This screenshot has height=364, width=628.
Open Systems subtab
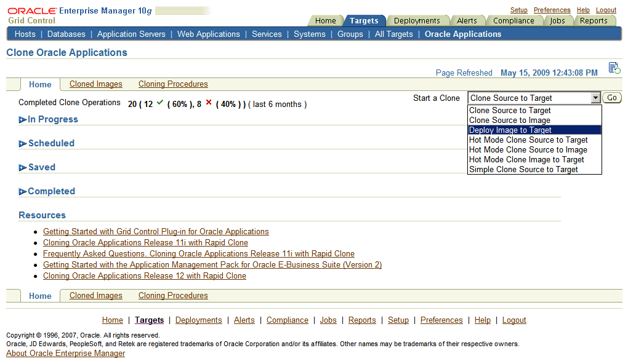click(x=310, y=34)
